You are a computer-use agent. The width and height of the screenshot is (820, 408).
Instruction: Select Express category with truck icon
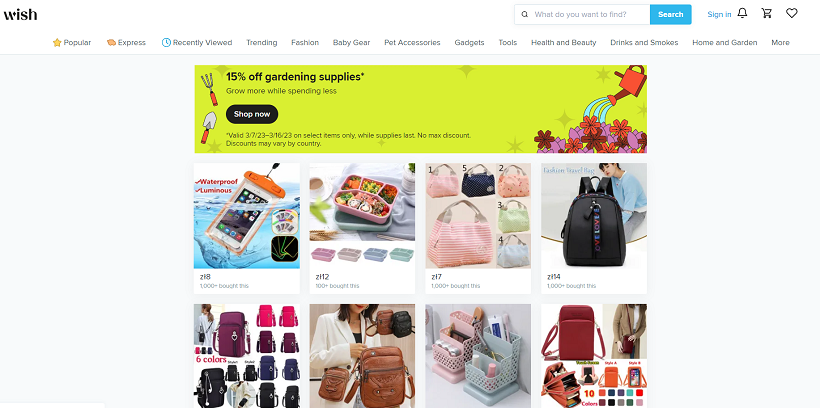tap(126, 42)
